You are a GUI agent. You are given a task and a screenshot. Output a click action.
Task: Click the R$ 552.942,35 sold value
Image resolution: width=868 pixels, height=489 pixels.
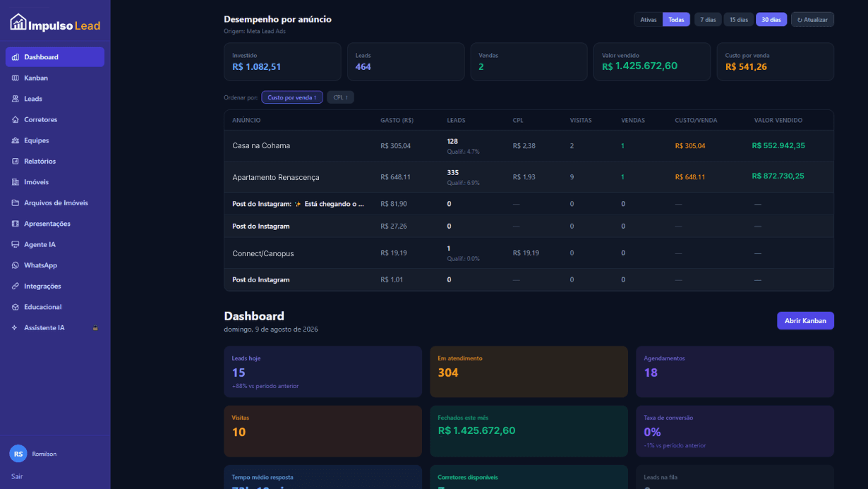click(x=778, y=145)
